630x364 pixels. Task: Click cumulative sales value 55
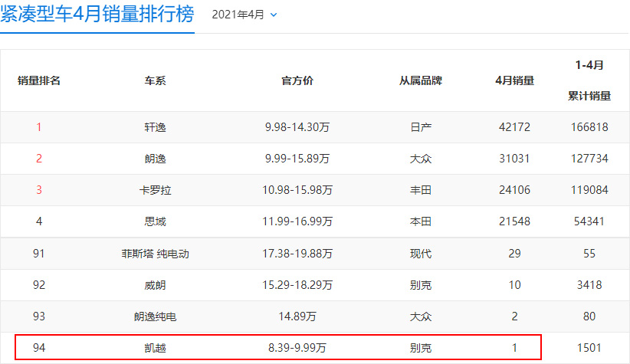(x=589, y=254)
